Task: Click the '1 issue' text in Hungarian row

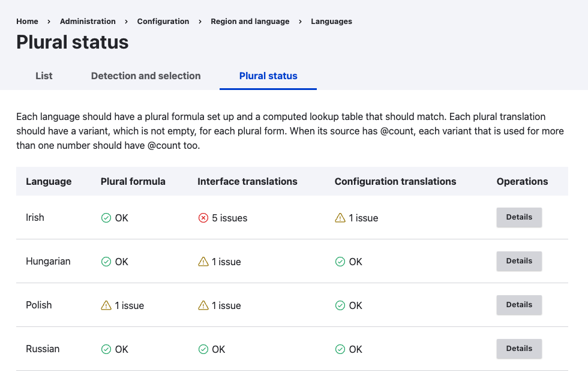Action: (x=226, y=262)
